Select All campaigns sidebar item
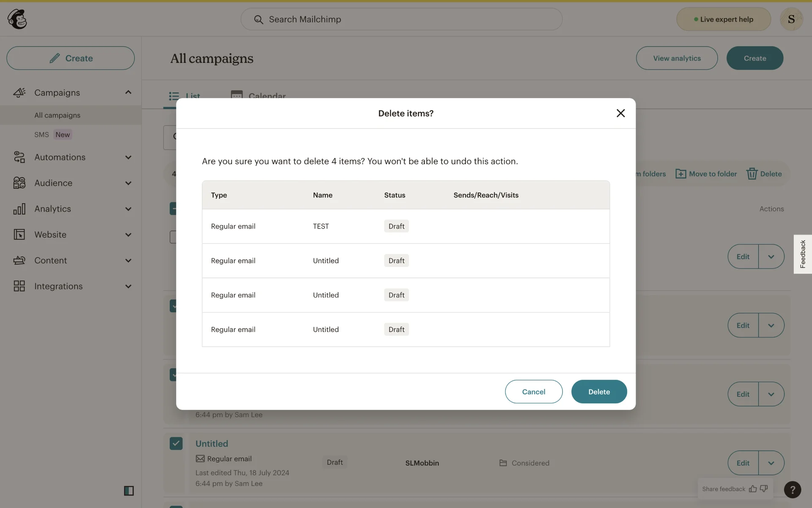The height and width of the screenshot is (508, 812). 57,115
